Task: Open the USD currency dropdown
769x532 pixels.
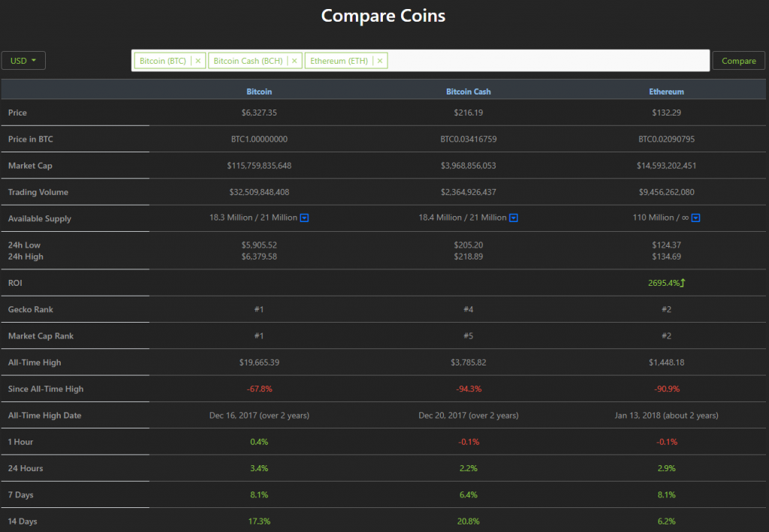Action: pos(23,60)
